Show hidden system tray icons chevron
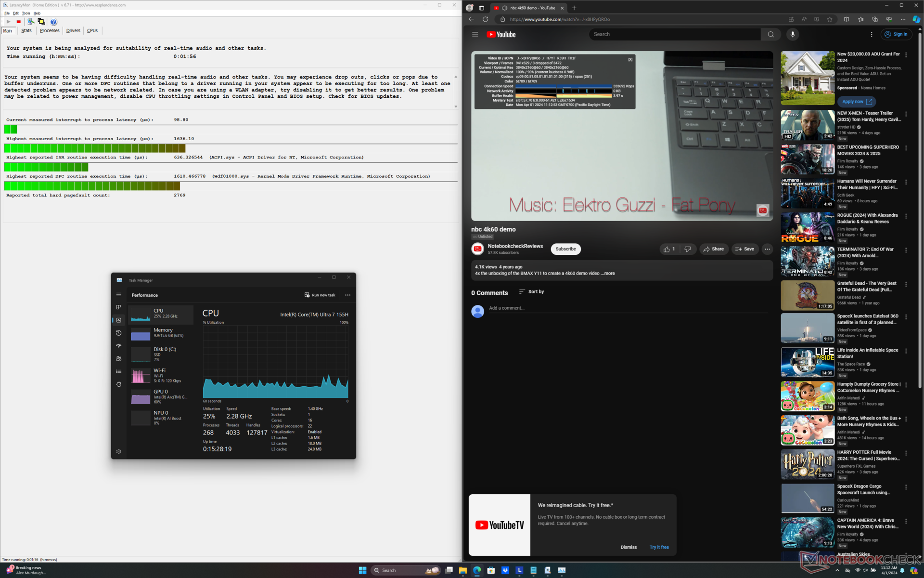Image resolution: width=924 pixels, height=578 pixels. 837,570
